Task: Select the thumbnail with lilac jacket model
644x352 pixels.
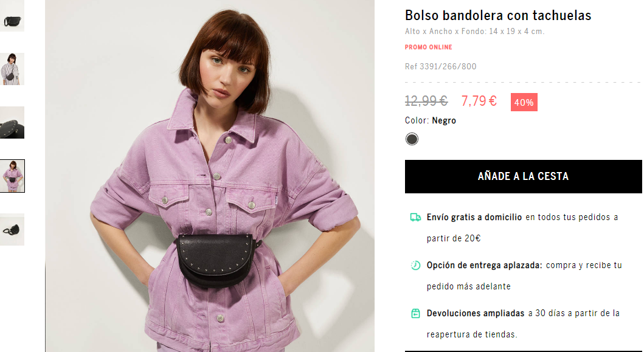Action: pyautogui.click(x=12, y=176)
